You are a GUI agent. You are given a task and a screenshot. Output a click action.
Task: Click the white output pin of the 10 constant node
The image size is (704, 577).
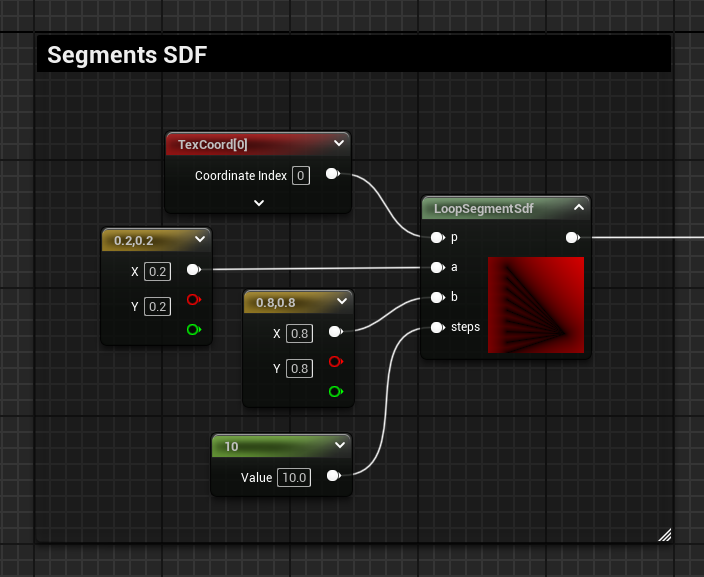click(x=334, y=477)
